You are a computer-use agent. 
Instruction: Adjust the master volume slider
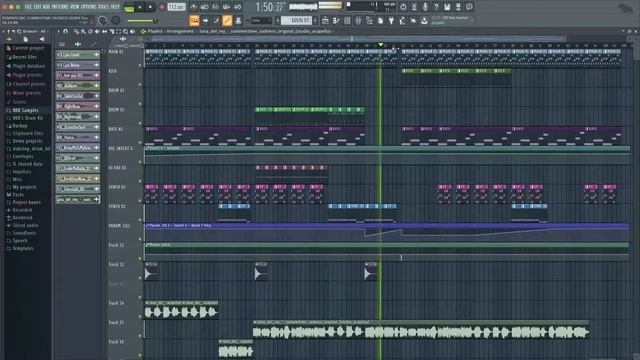142,20
